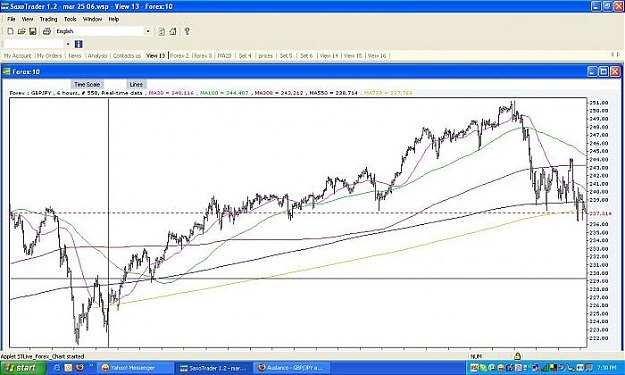625x375 pixels.
Task: Click the help question-mark toolbar icon
Action: tap(187, 31)
